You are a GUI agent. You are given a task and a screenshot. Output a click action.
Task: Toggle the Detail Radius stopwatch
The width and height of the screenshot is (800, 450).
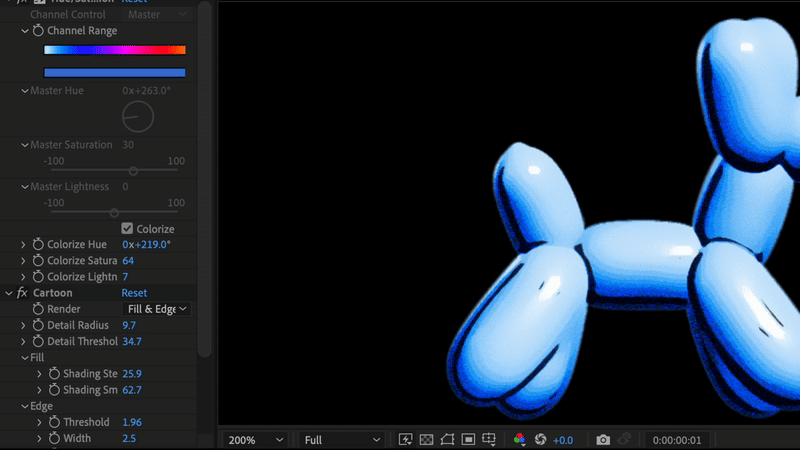[38, 325]
